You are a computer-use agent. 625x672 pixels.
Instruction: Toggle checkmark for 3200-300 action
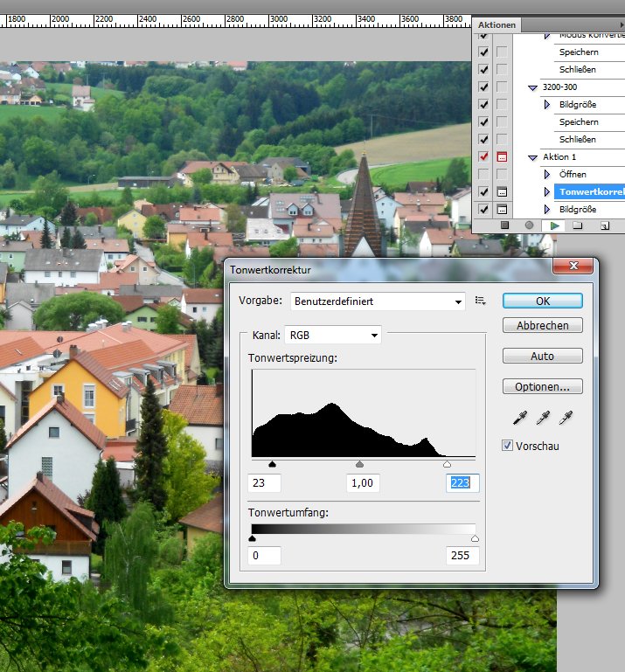pyautogui.click(x=483, y=87)
